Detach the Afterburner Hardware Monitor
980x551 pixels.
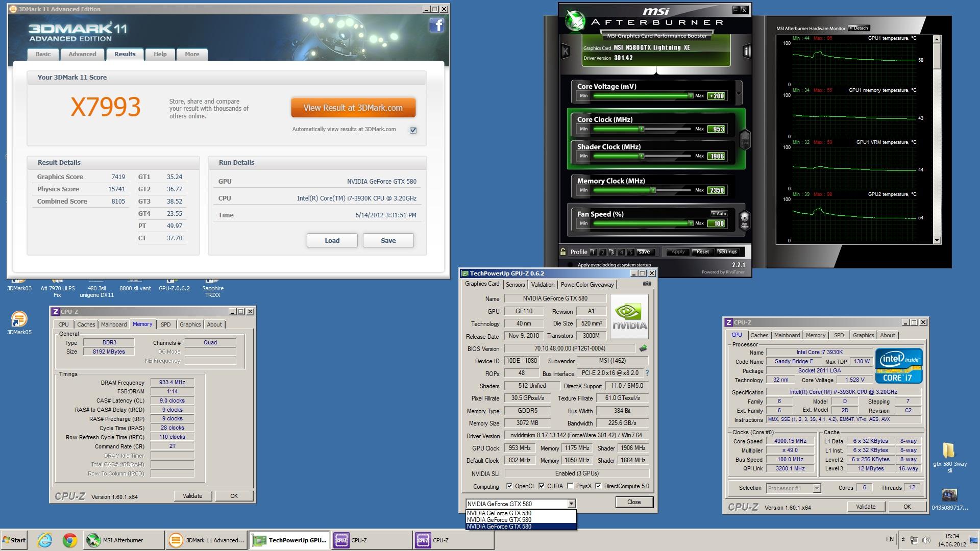coord(859,28)
